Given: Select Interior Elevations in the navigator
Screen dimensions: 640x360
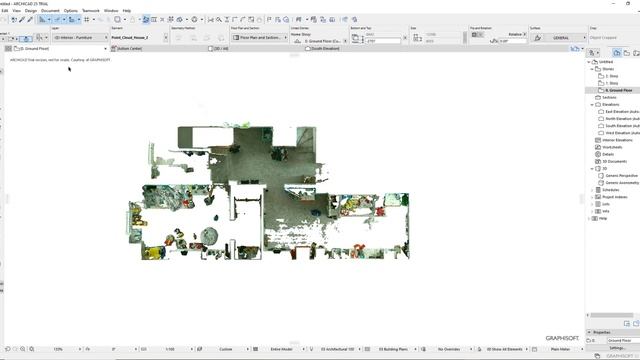Looking at the screenshot, I should [x=617, y=140].
